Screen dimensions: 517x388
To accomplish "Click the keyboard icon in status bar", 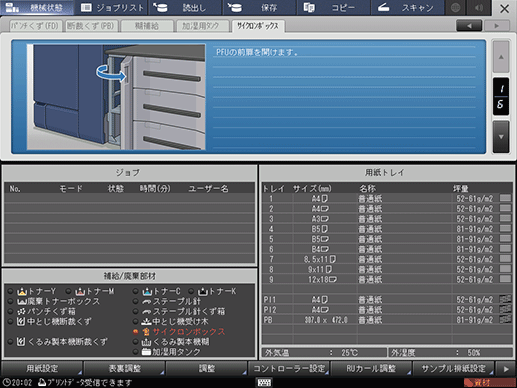I will [x=264, y=382].
